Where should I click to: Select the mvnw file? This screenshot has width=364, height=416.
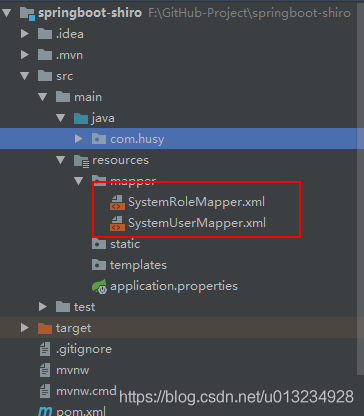[x=64, y=370]
